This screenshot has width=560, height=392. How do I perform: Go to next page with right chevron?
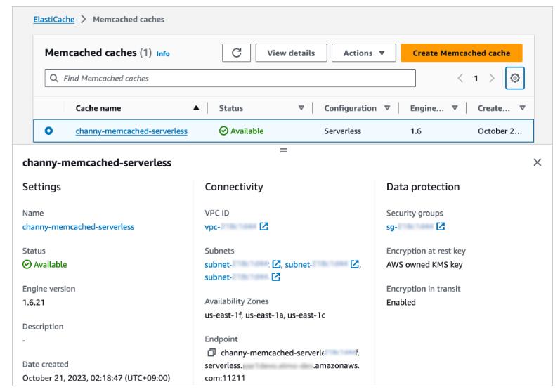click(492, 77)
